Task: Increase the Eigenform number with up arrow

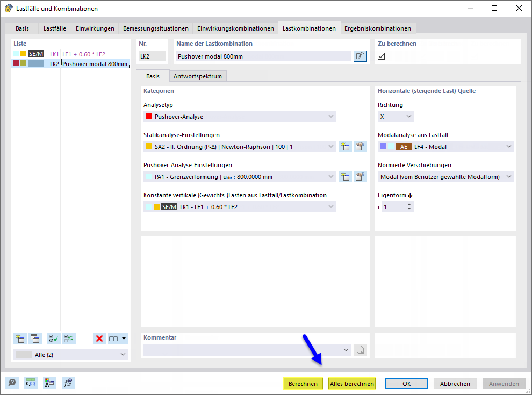Action: (x=409, y=204)
